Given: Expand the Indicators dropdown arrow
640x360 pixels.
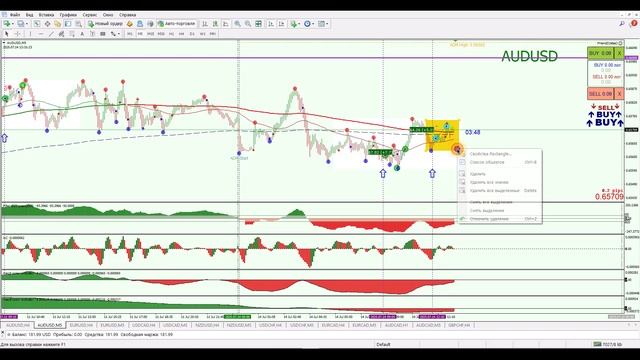Looking at the screenshot, I should (x=299, y=24).
